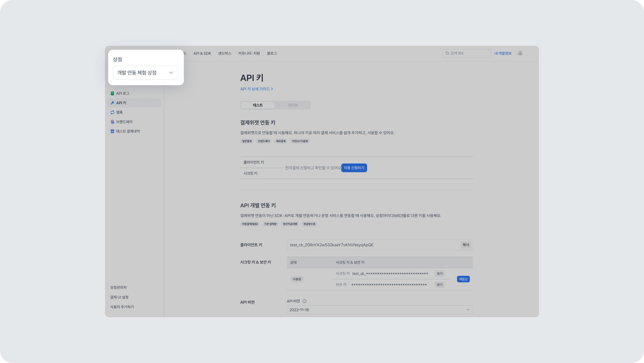Switch to the 테스트 tab
This screenshot has height=363, width=644.
click(x=258, y=105)
